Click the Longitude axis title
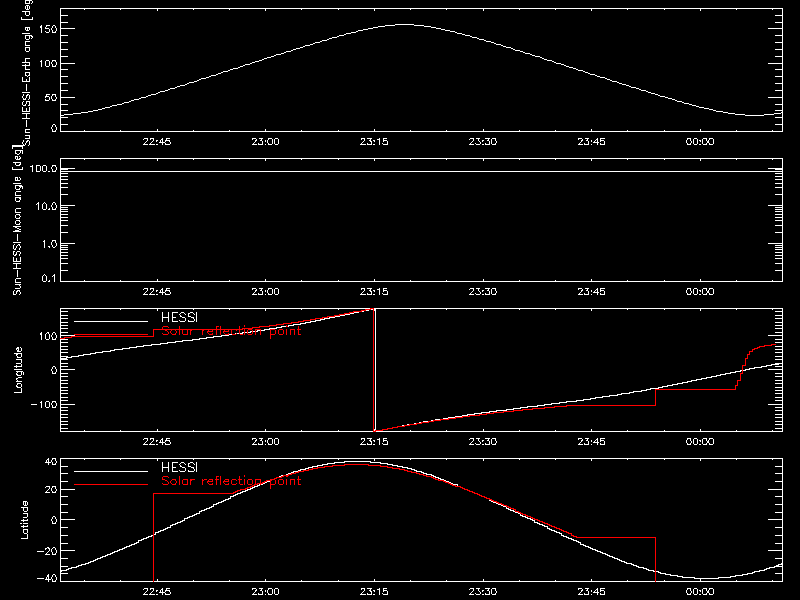This screenshot has height=600, width=800. click(18, 370)
